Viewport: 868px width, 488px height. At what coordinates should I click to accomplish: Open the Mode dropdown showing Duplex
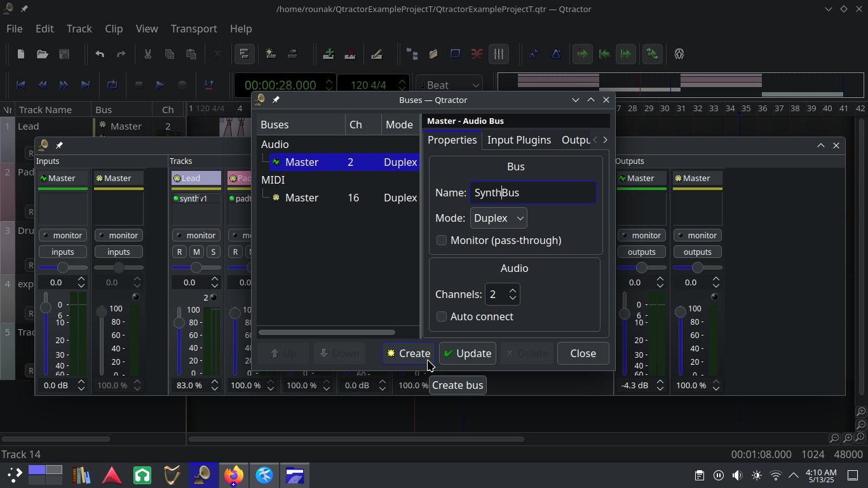coord(498,218)
